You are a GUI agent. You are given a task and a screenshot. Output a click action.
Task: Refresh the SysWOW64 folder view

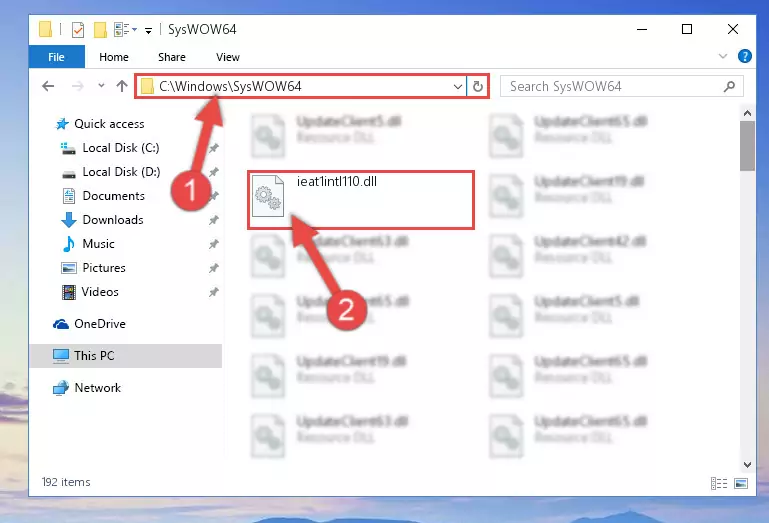(478, 87)
